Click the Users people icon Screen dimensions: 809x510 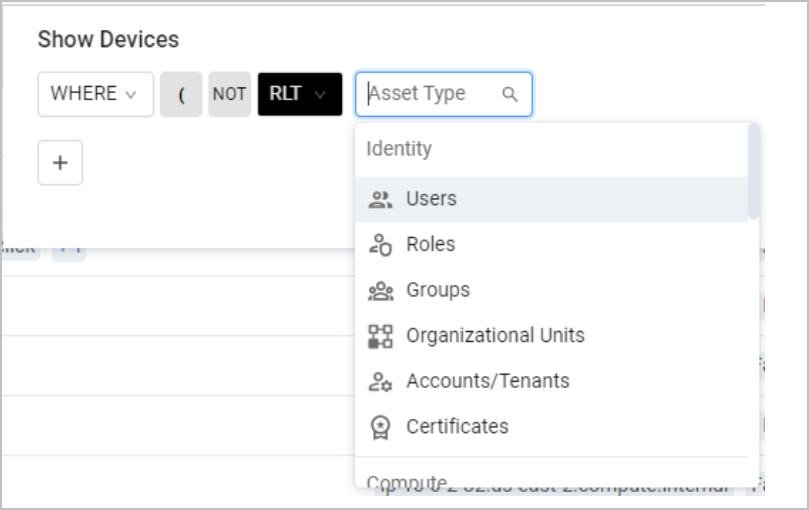click(x=380, y=199)
